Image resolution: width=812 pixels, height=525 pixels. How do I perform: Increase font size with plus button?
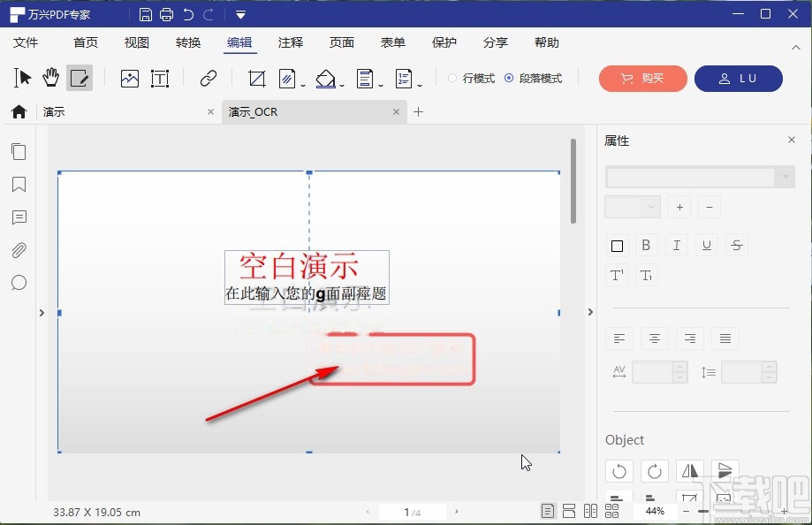point(679,207)
